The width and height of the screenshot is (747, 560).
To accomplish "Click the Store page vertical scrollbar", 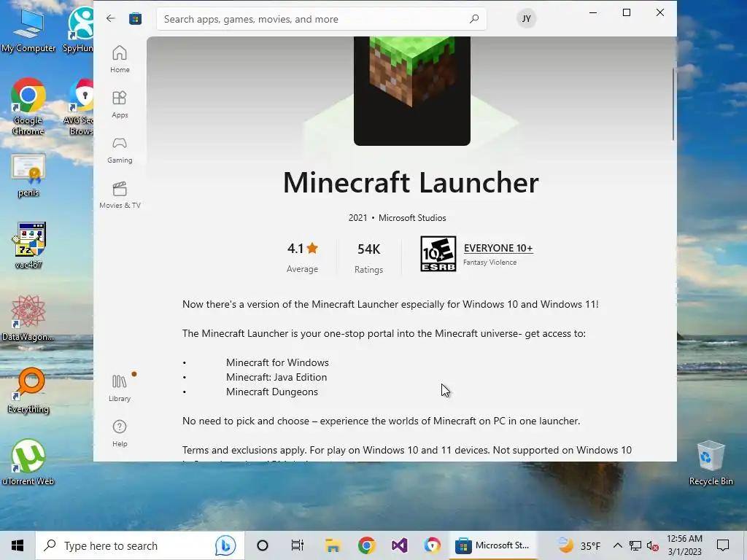I will 673,104.
